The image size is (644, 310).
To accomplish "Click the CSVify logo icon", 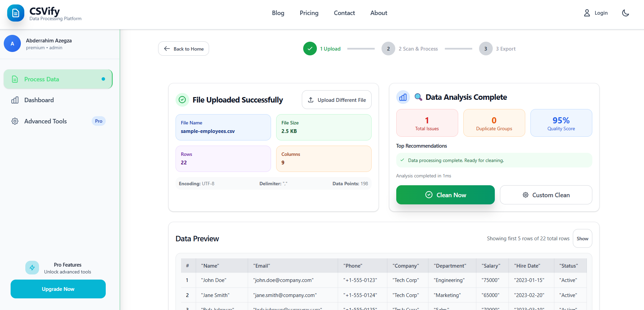I will (16, 13).
